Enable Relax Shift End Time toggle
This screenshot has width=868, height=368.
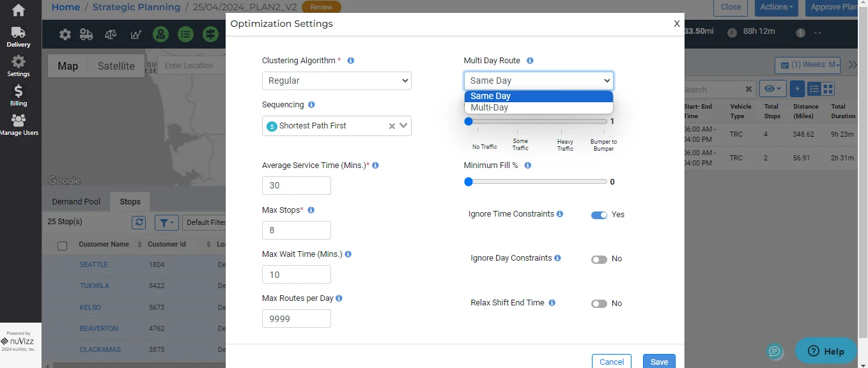tap(599, 304)
